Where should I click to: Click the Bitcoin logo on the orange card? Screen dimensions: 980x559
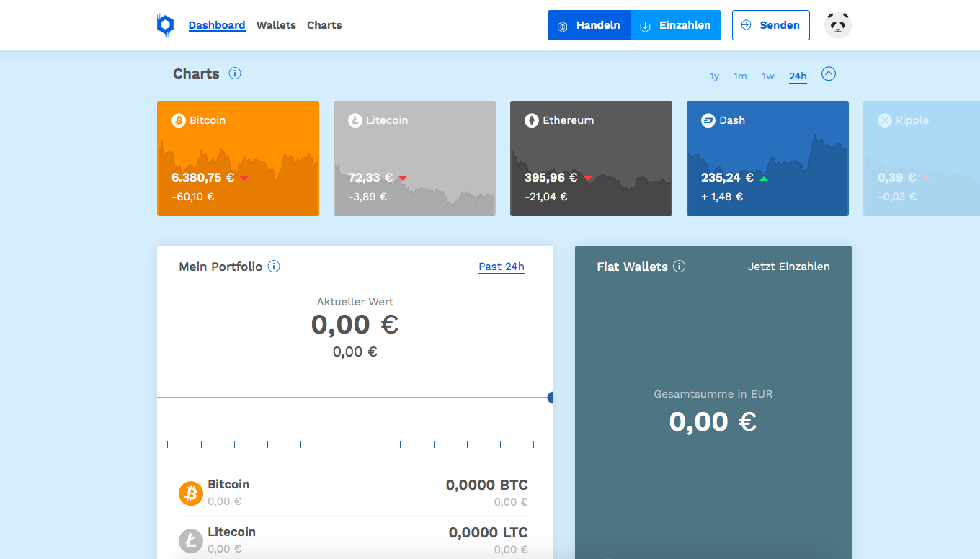pyautogui.click(x=179, y=120)
